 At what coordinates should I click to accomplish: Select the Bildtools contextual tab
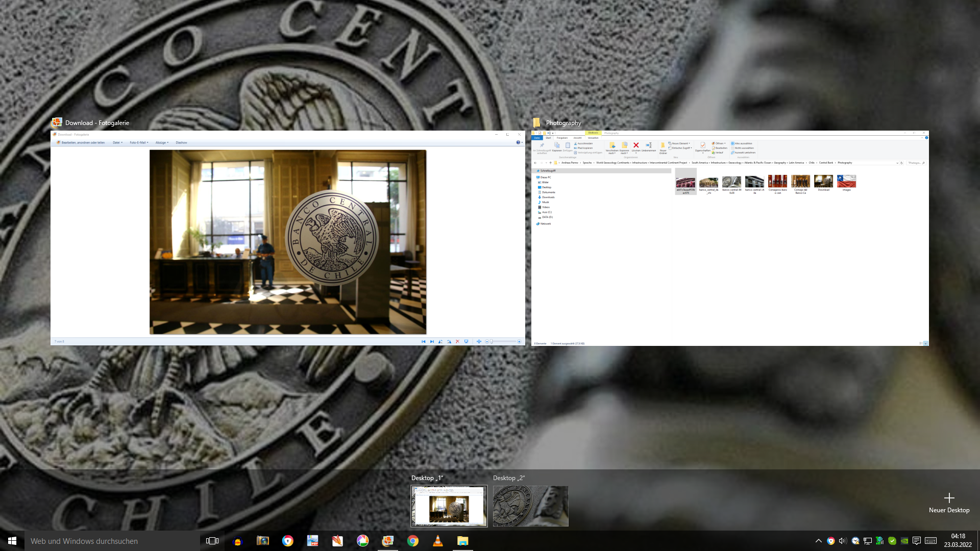593,133
